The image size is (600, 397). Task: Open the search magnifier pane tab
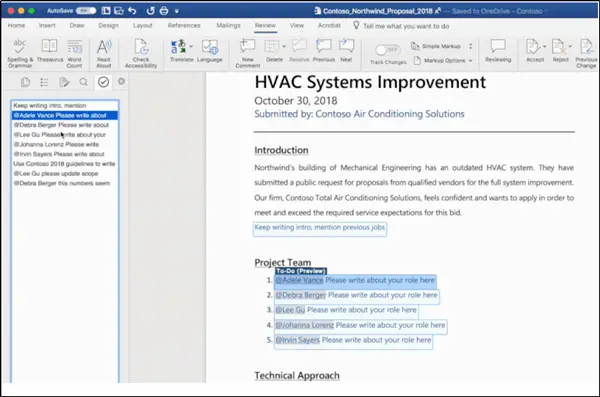coord(83,82)
